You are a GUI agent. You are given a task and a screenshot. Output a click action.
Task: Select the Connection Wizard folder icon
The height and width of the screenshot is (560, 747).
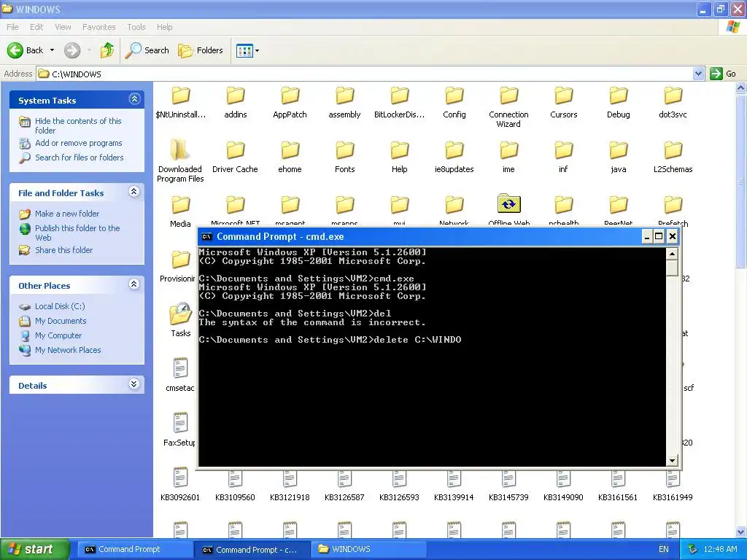(x=508, y=96)
